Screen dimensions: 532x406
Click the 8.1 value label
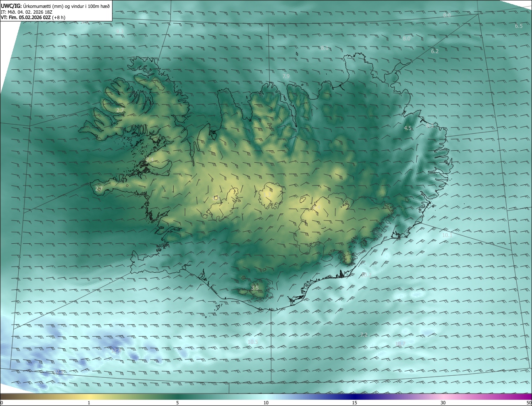324,48
